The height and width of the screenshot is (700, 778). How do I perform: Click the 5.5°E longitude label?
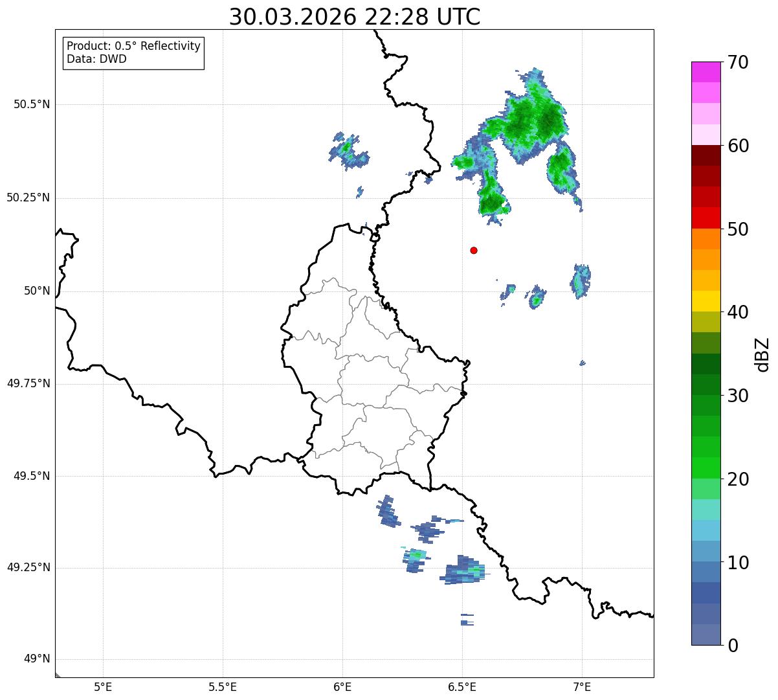[x=223, y=687]
